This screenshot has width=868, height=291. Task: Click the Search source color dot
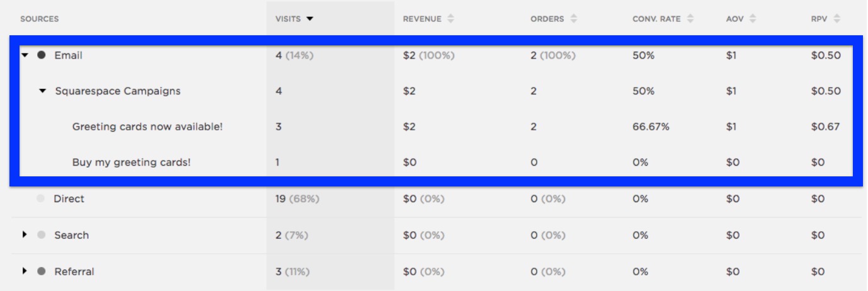click(x=42, y=235)
